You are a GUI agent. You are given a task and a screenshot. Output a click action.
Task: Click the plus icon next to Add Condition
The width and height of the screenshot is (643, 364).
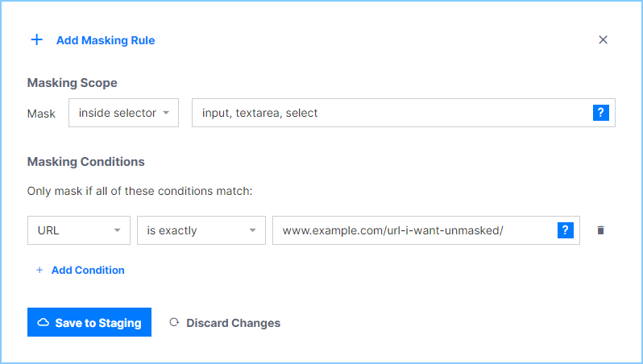click(x=39, y=271)
